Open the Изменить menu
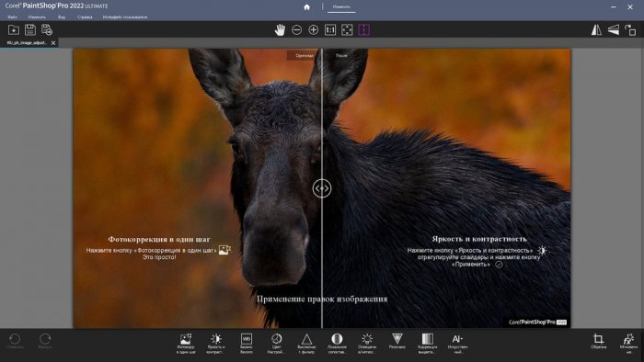The width and height of the screenshot is (644, 362). [x=37, y=17]
